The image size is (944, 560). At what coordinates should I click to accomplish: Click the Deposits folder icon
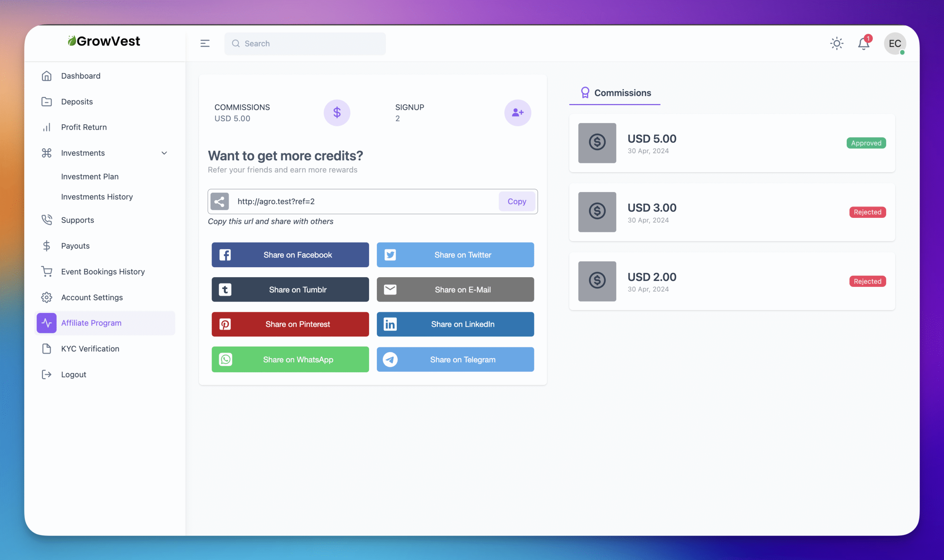[46, 101]
